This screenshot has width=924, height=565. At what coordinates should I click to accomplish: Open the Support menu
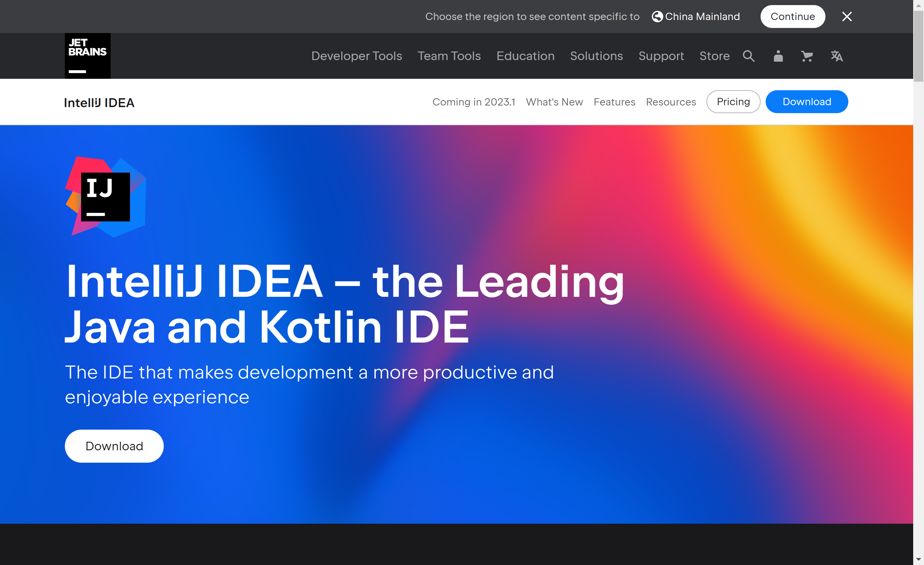pyautogui.click(x=661, y=56)
